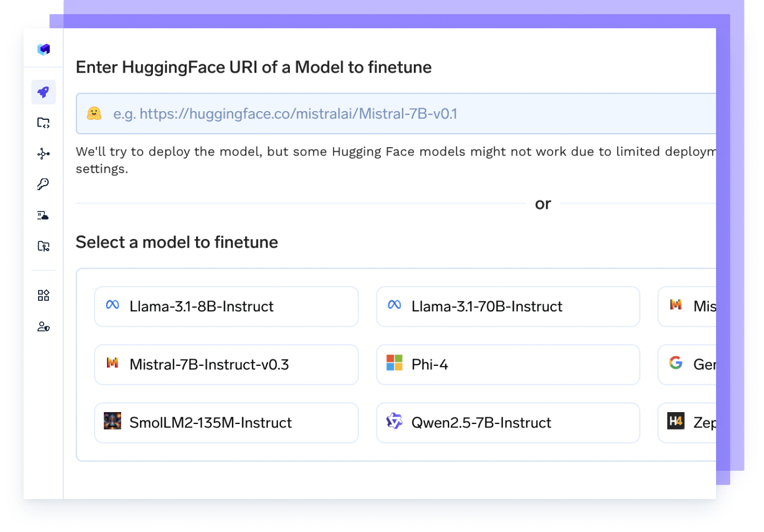The image size is (764, 532).
Task: Pick the Qwen2.5-7B-Instruct model
Action: click(x=508, y=423)
